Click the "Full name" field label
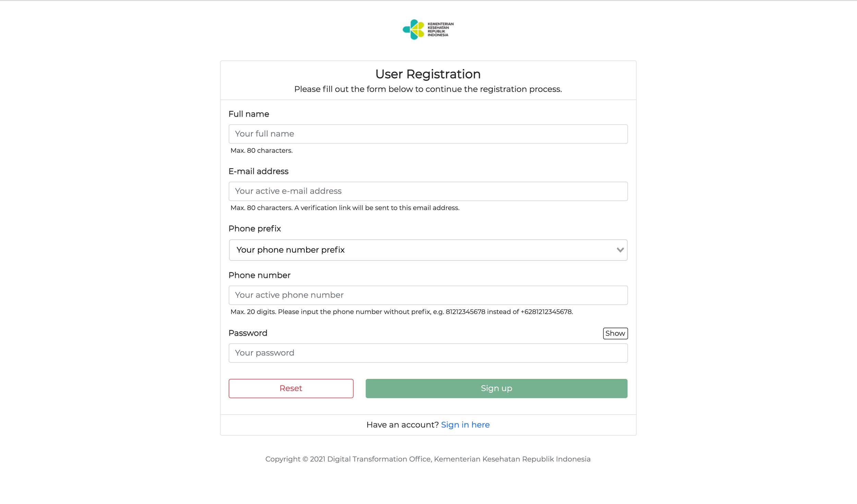 249,114
